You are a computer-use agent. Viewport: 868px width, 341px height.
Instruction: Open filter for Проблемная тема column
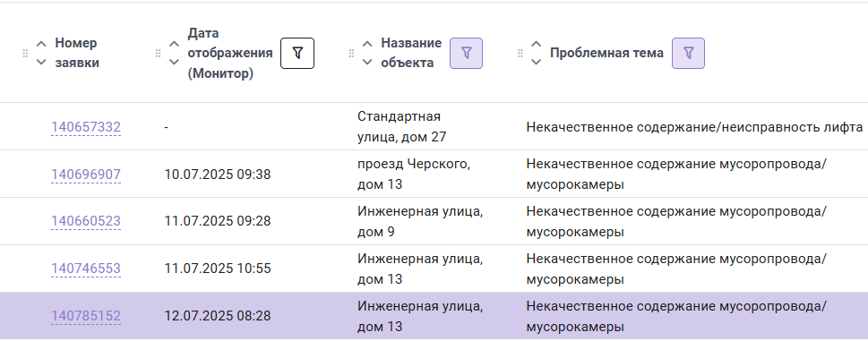688,53
